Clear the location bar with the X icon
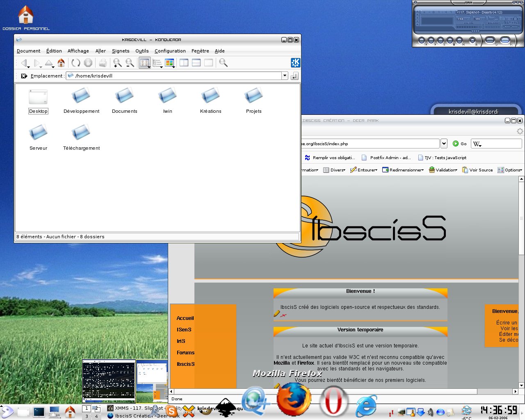This screenshot has height=420, width=525. [x=24, y=76]
